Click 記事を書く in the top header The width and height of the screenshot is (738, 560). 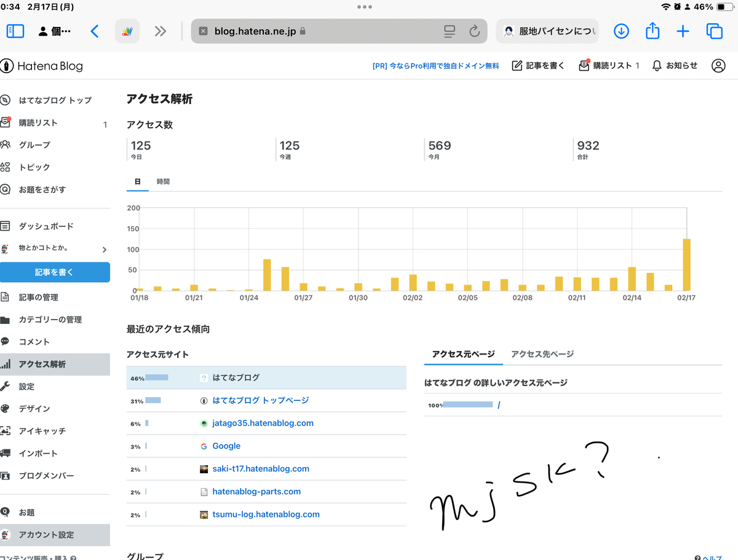pyautogui.click(x=538, y=66)
